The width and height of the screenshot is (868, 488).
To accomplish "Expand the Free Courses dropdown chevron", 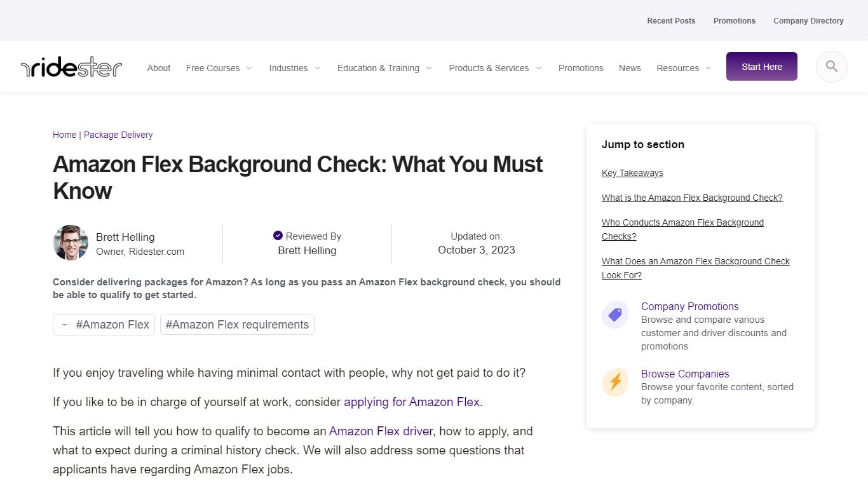I will (248, 68).
